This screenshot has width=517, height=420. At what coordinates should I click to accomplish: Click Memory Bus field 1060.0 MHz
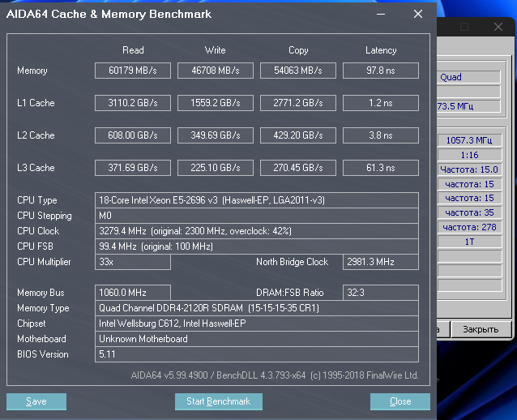[x=133, y=293]
